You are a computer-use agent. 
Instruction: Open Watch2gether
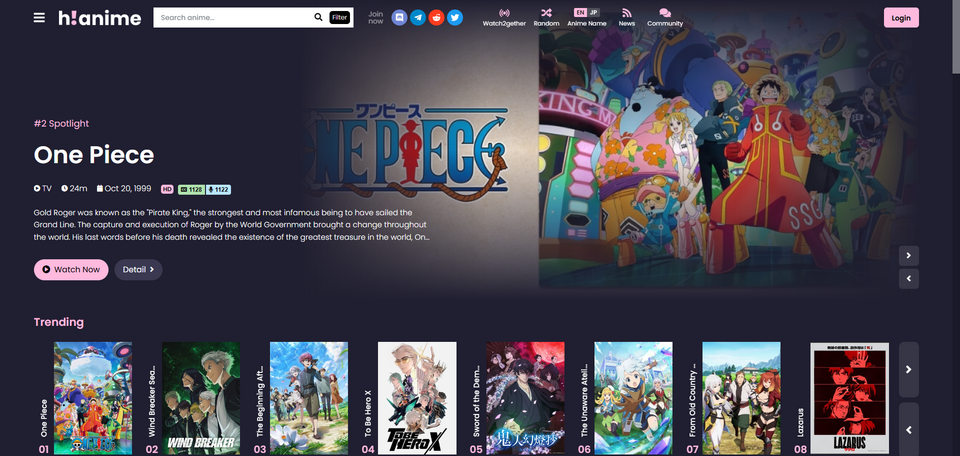[x=504, y=18]
